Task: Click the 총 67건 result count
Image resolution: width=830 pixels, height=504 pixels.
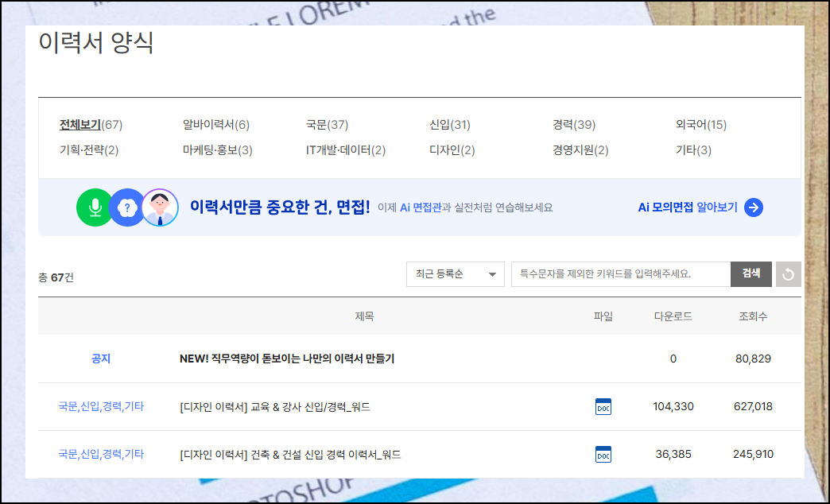Action: coord(56,277)
